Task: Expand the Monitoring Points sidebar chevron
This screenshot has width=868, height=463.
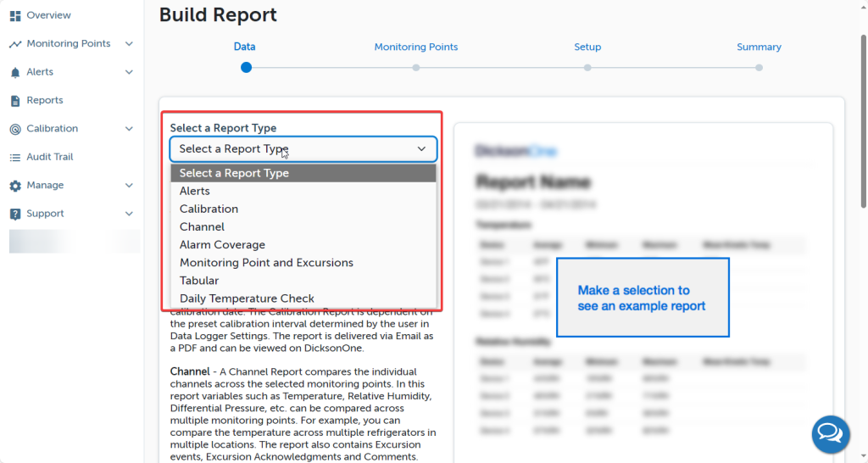Action: (x=129, y=44)
